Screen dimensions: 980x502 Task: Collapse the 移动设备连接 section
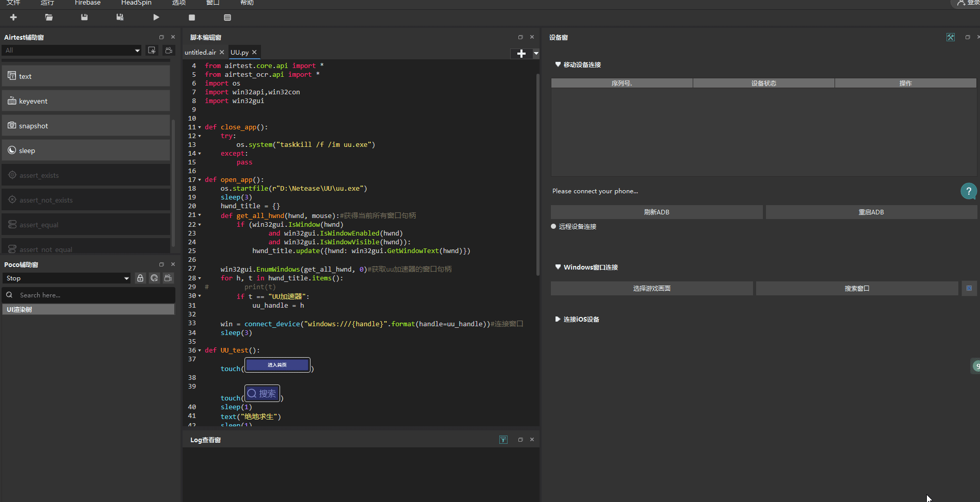pyautogui.click(x=558, y=64)
